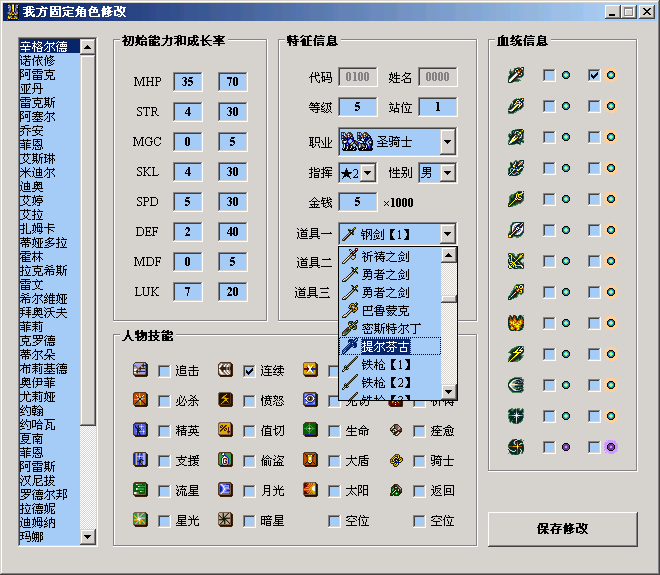Click character list scroll-up arrow
Screen dimensions: 660x575
coord(88,47)
